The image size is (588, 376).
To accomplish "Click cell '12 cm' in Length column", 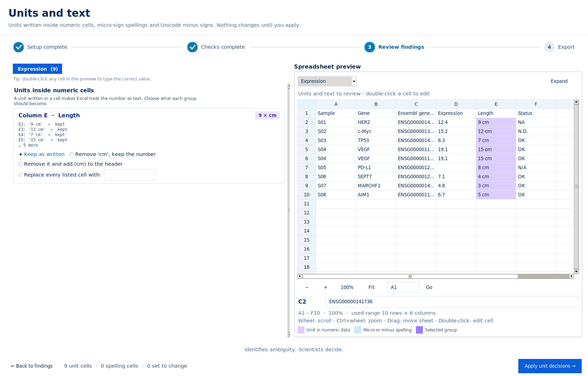I will (496, 131).
